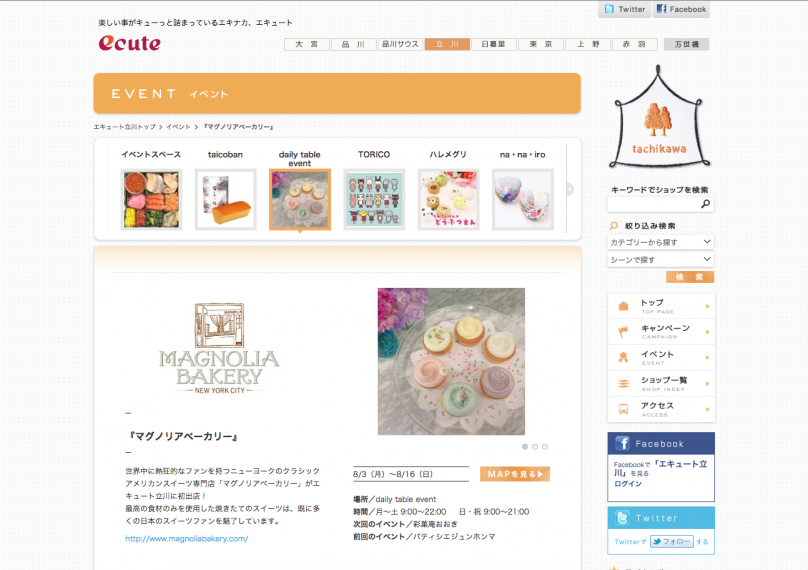The image size is (808, 570).
Task: Click the MAPを見る button
Action: 515,474
